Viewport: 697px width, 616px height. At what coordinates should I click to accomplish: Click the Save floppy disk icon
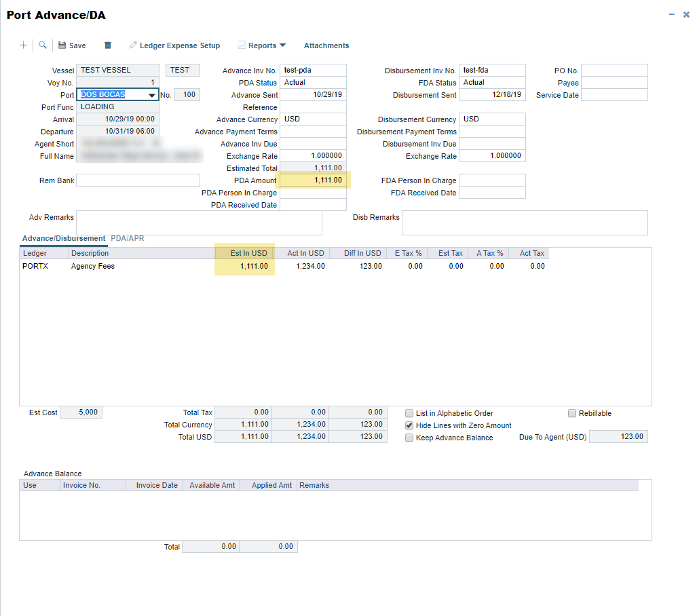click(62, 45)
